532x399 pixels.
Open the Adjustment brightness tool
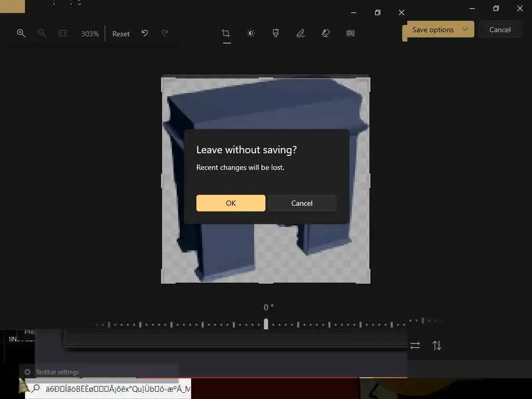251,33
